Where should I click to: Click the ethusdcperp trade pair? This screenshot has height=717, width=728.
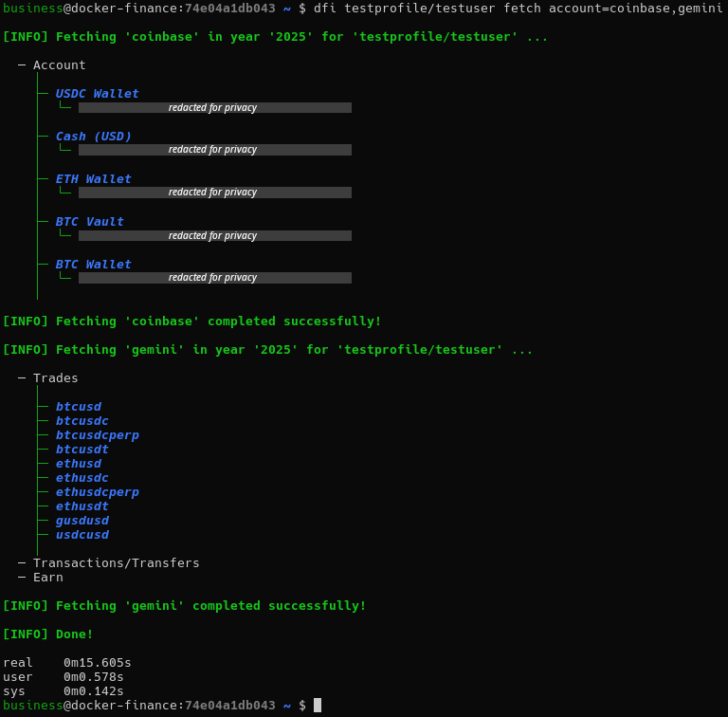97,492
